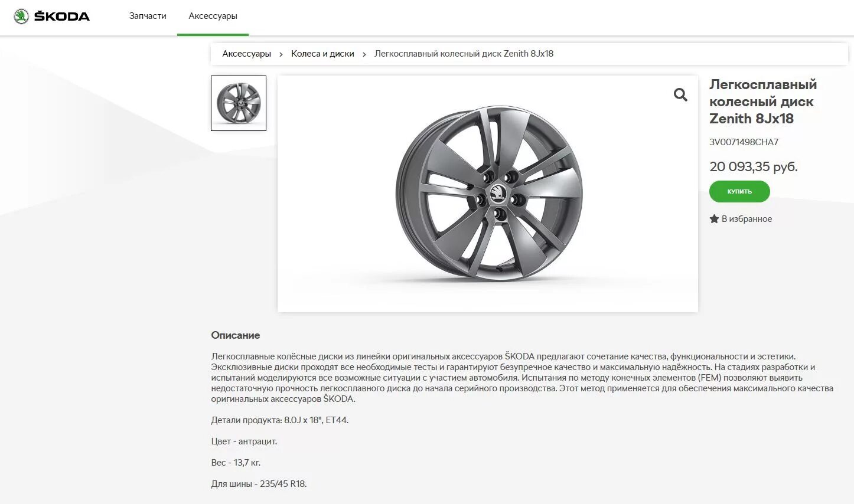This screenshot has height=504, width=854.
Task: Open the large Zenith wheel image
Action: click(x=489, y=194)
